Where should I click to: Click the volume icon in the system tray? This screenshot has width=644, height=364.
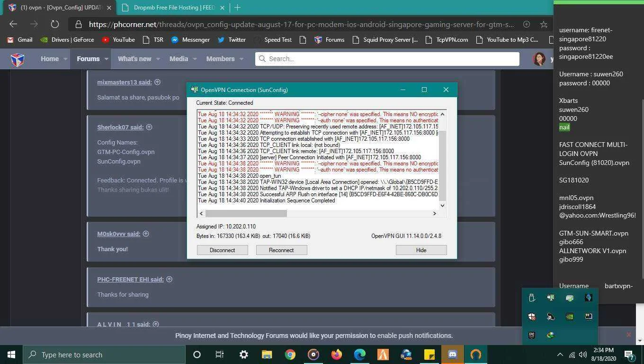(583, 355)
